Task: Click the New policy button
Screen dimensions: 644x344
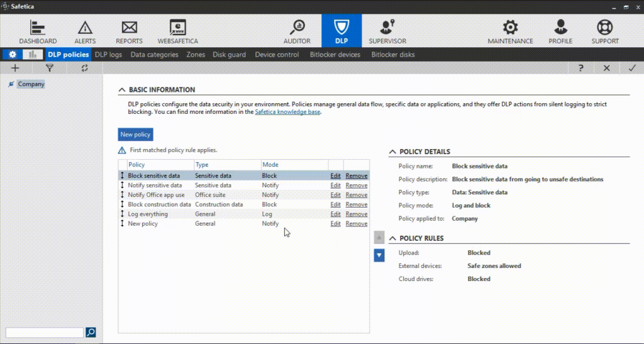Action: tap(136, 134)
